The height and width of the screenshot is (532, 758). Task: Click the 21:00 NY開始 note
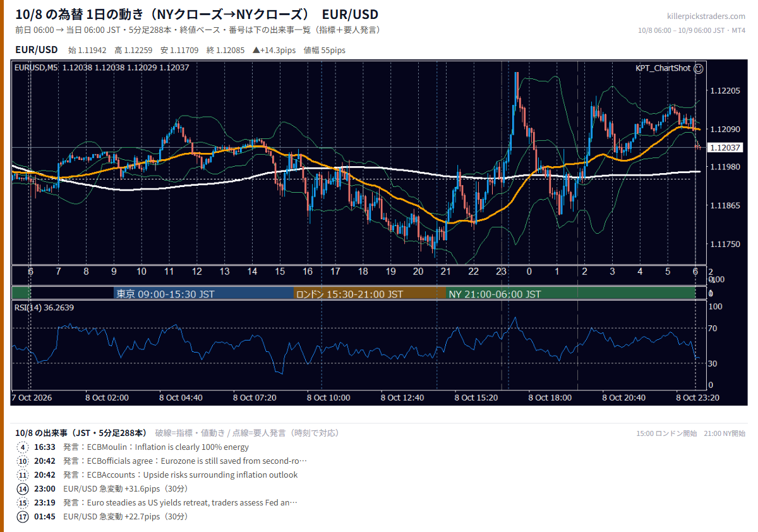click(725, 433)
